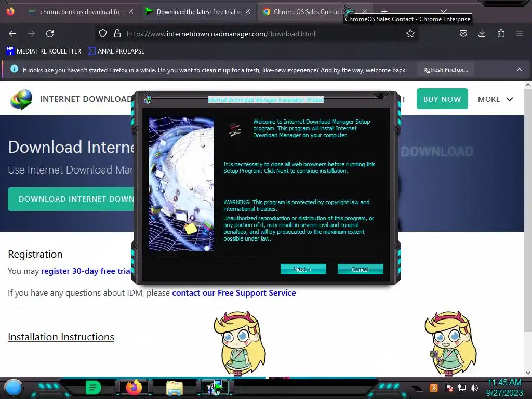Click the info icon in notification bar
Viewport: 532px width, 399px height.
14,69
